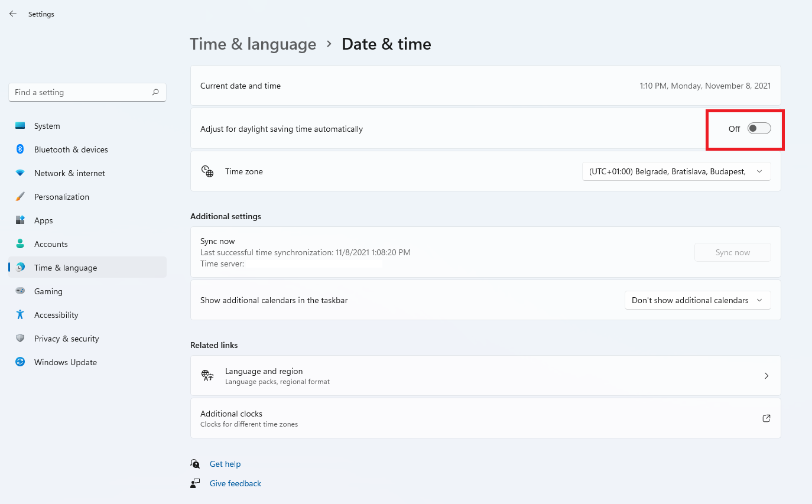Click the Find a setting field
This screenshot has width=812, height=504.
(87, 92)
